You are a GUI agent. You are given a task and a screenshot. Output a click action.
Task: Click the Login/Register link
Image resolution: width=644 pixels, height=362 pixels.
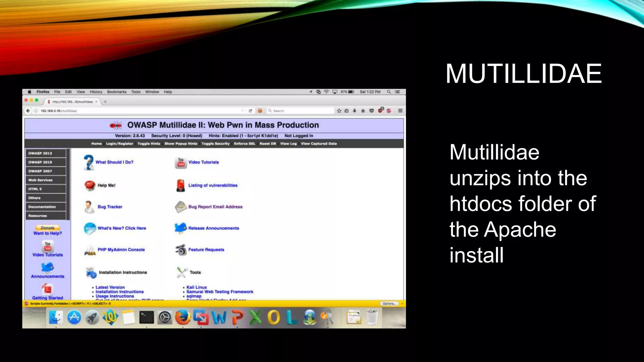119,144
